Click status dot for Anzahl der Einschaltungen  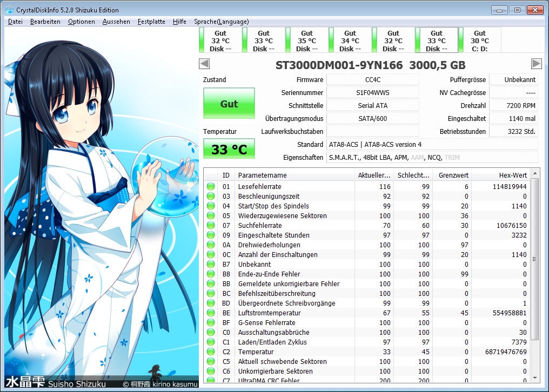coord(211,254)
